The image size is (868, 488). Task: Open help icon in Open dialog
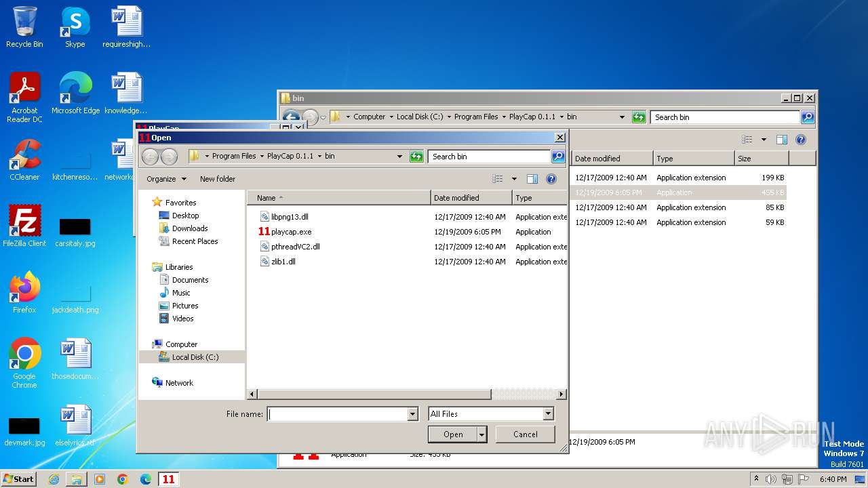tap(551, 179)
